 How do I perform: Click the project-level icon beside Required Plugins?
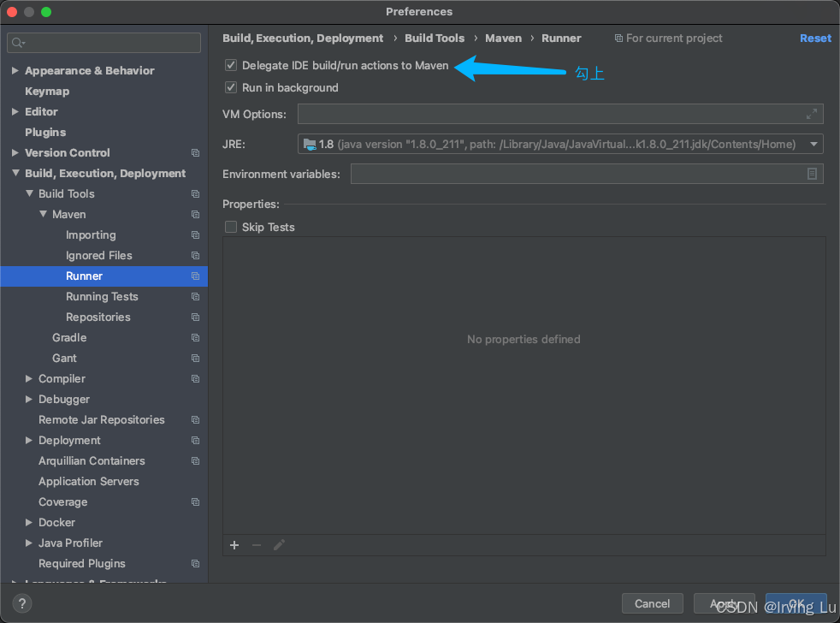pyautogui.click(x=196, y=563)
